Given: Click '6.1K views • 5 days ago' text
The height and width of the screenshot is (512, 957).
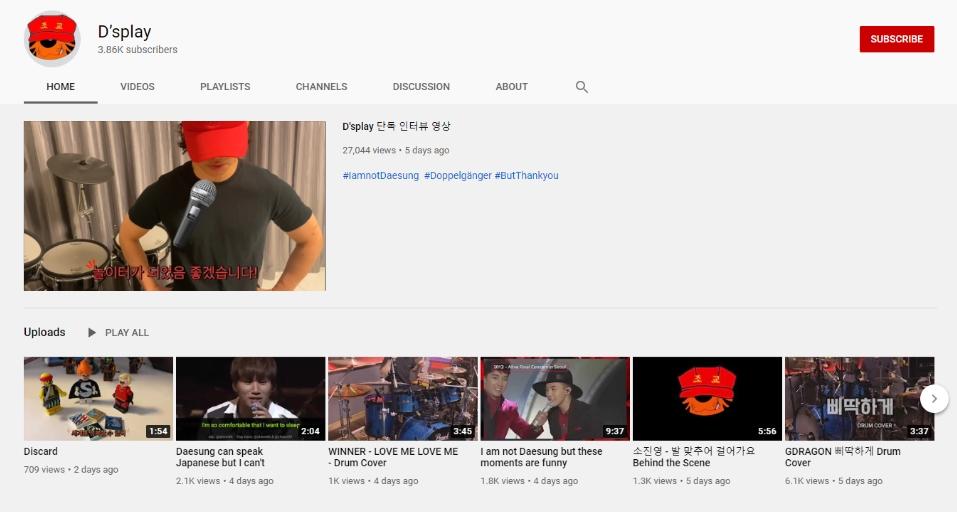Looking at the screenshot, I should (834, 481).
